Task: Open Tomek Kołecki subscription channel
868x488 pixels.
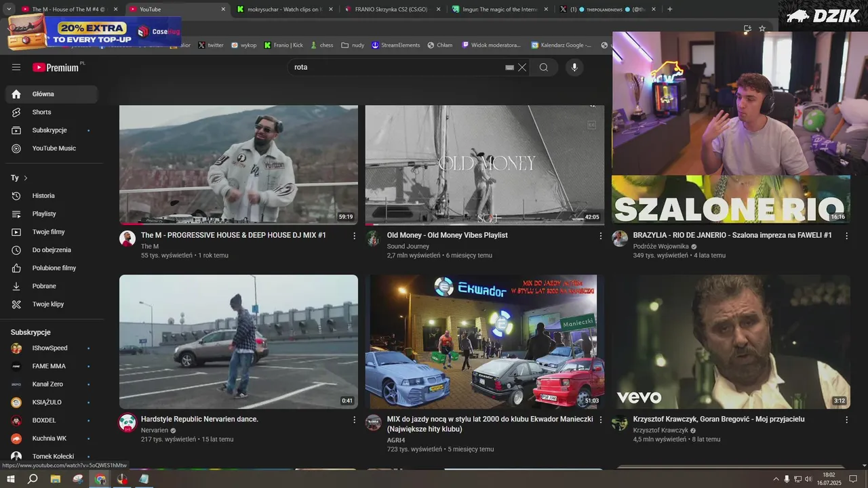Action: point(52,456)
